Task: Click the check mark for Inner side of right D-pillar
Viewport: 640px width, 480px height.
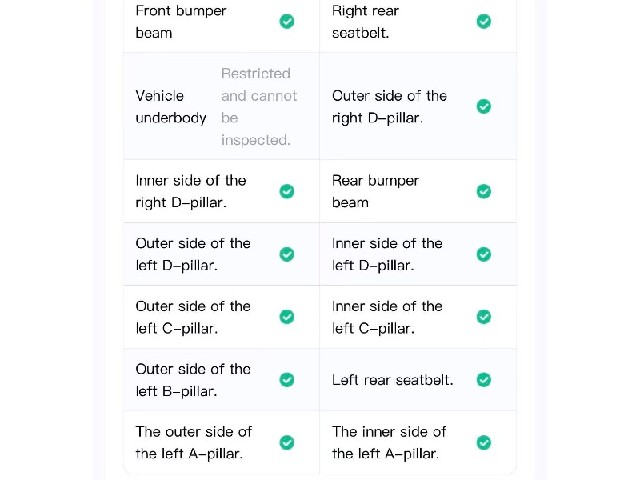Action: [x=287, y=191]
